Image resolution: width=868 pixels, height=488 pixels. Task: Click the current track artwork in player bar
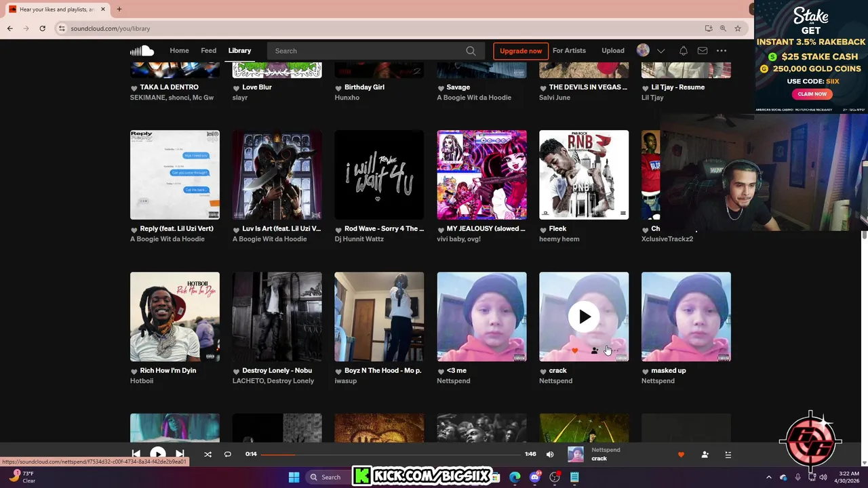[x=576, y=454]
